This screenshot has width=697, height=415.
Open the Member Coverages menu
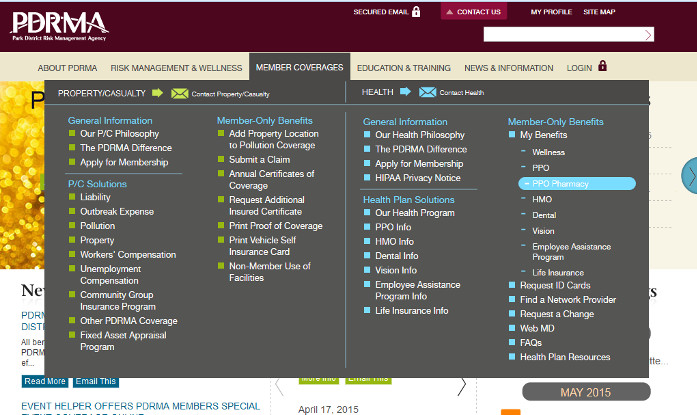click(x=299, y=68)
